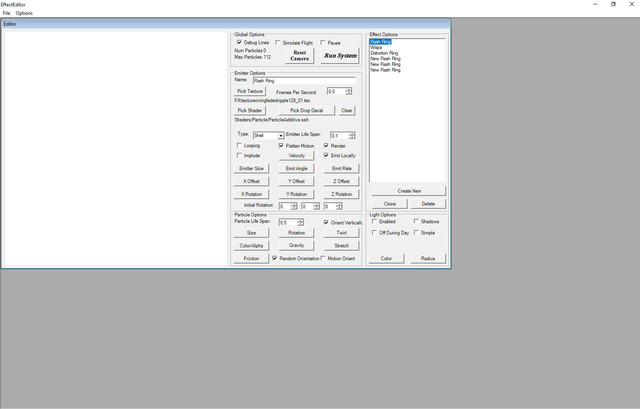This screenshot has height=409, width=640.
Task: Open the File menu
Action: [x=7, y=13]
